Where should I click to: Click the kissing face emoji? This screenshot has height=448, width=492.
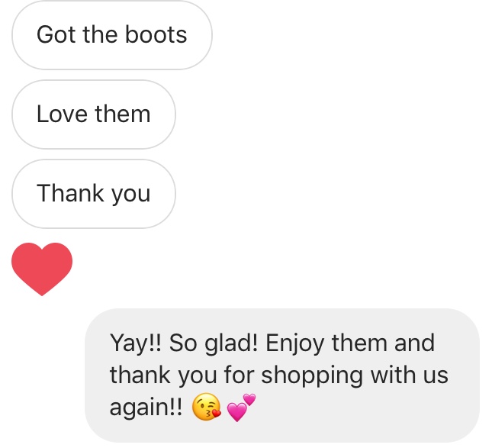point(207,407)
